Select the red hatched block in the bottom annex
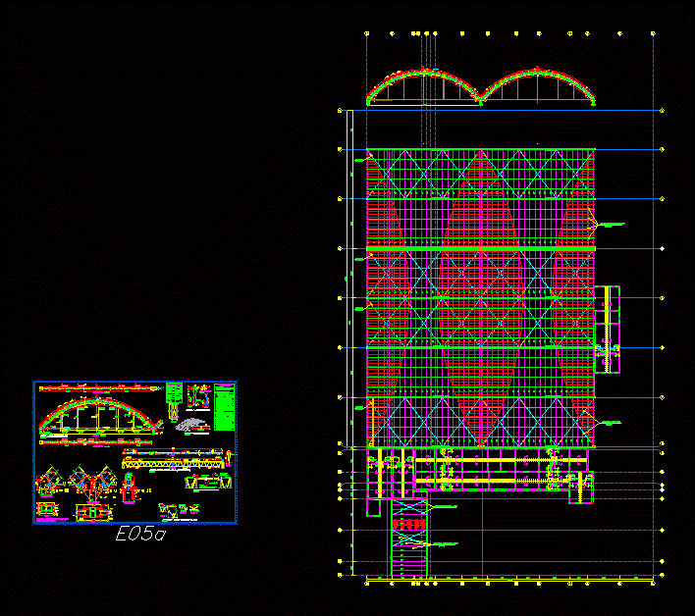The image size is (695, 616). [408, 526]
